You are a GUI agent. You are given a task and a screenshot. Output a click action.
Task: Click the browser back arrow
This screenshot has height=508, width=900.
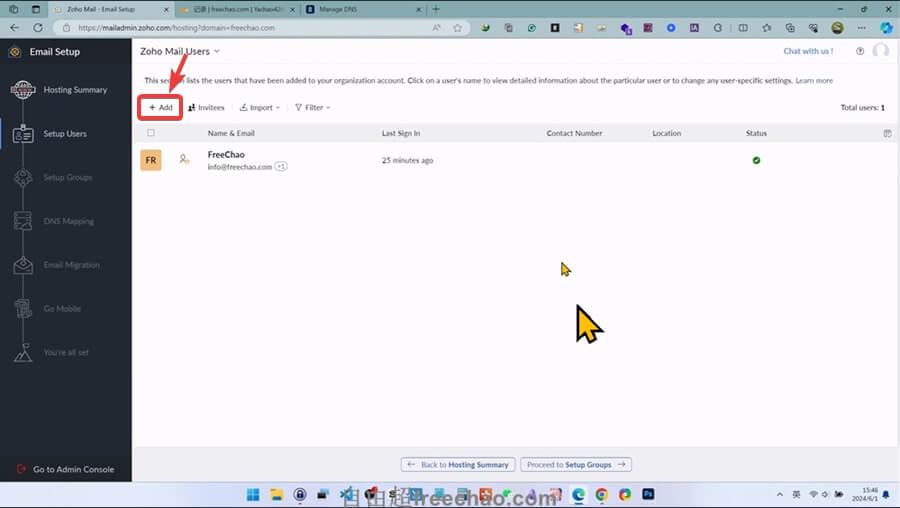tap(14, 28)
